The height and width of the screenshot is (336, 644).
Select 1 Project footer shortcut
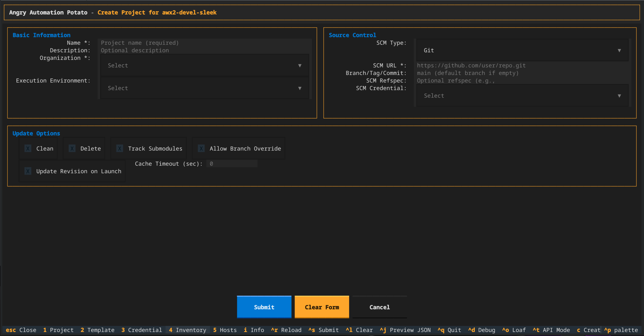(x=59, y=330)
